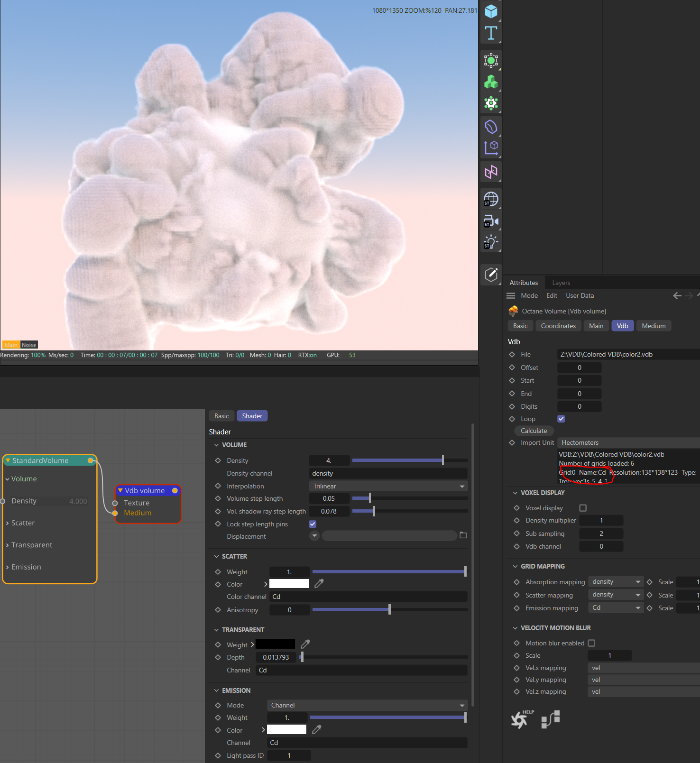This screenshot has height=763, width=700.
Task: Click the Vdb File path field
Action: (628, 354)
